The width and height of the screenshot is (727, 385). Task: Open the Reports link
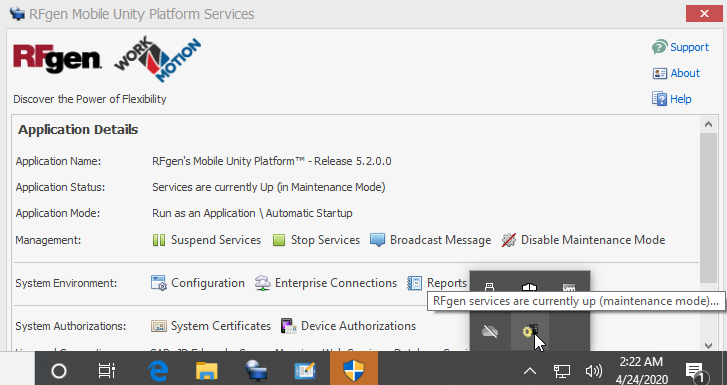447,283
